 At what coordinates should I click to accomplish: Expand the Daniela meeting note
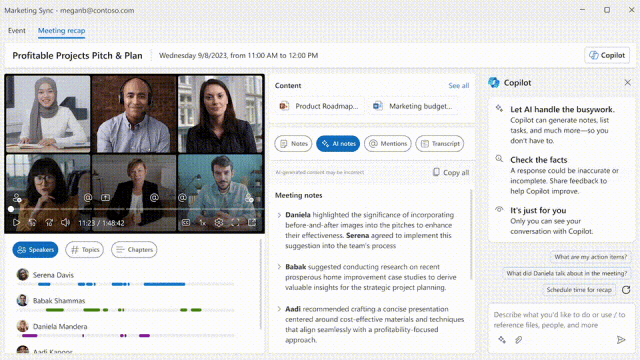coord(280,215)
